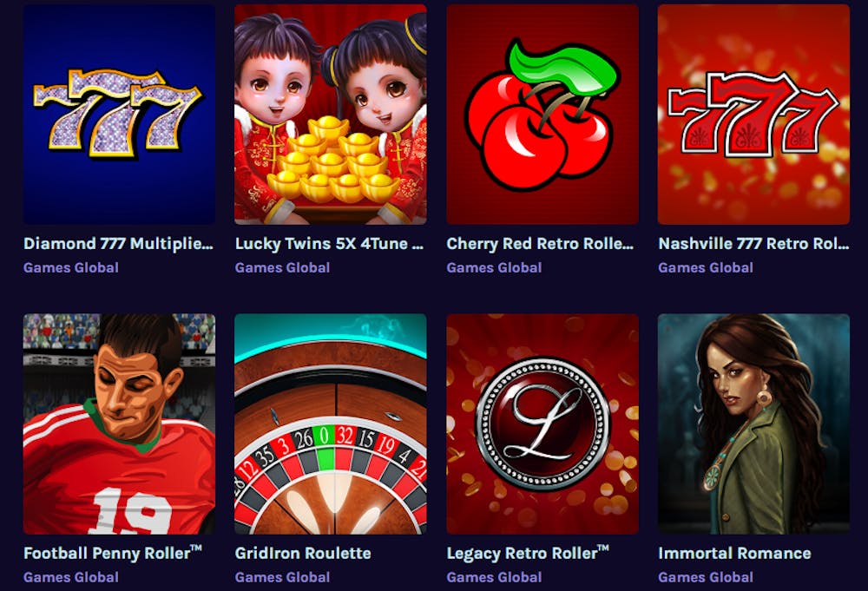This screenshot has height=591, width=868.
Task: Click the Nashville 777 Retro Roller title
Action: [753, 244]
